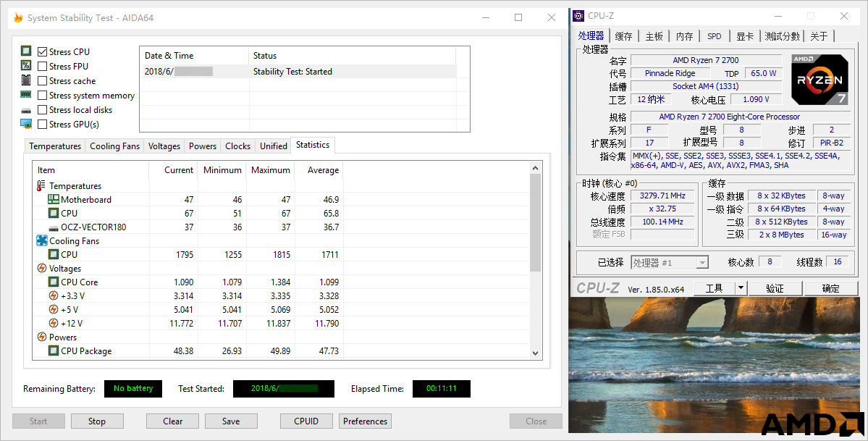Image resolution: width=868 pixels, height=441 pixels.
Task: Click the Stop button
Action: pyautogui.click(x=97, y=421)
